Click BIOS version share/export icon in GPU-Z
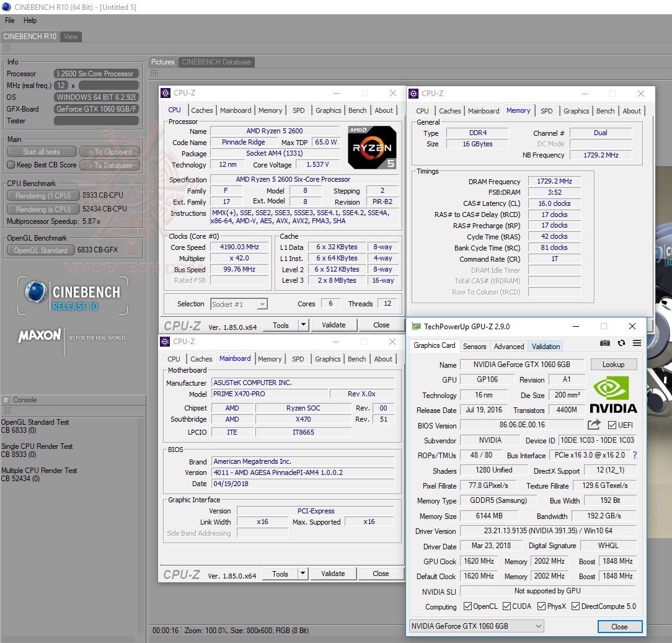Viewport: 672px width, 643px height. pyautogui.click(x=594, y=425)
